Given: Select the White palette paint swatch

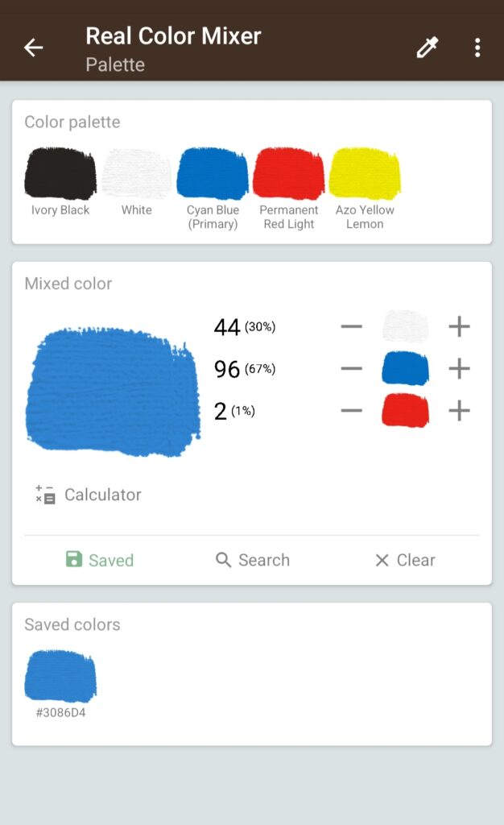Looking at the screenshot, I should (137, 173).
